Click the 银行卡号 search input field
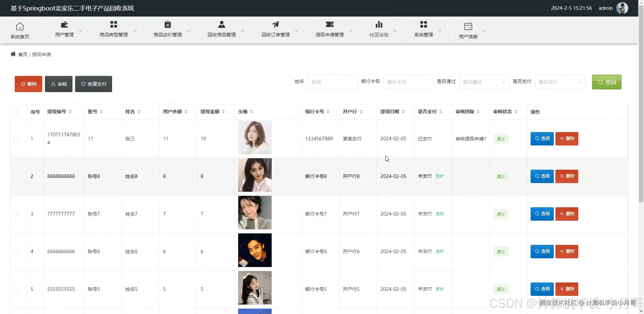644x314 pixels. pos(408,82)
